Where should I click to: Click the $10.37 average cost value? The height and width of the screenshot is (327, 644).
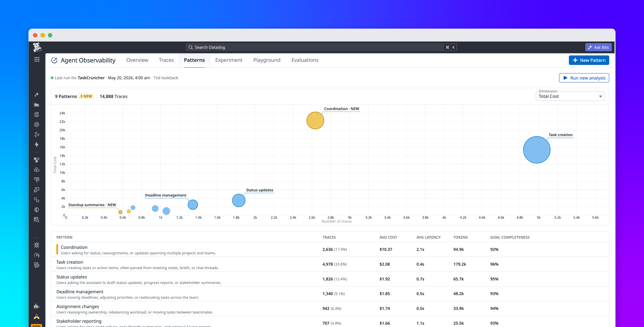click(386, 249)
